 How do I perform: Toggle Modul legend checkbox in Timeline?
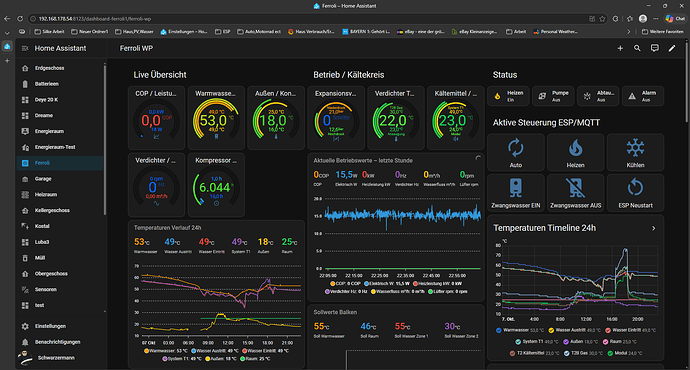[x=610, y=353]
